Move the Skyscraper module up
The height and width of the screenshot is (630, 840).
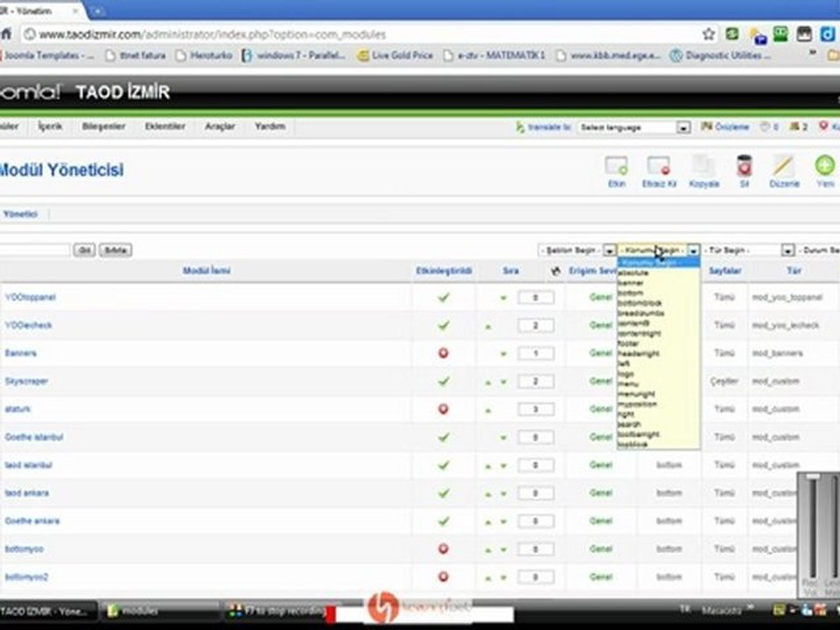488,382
